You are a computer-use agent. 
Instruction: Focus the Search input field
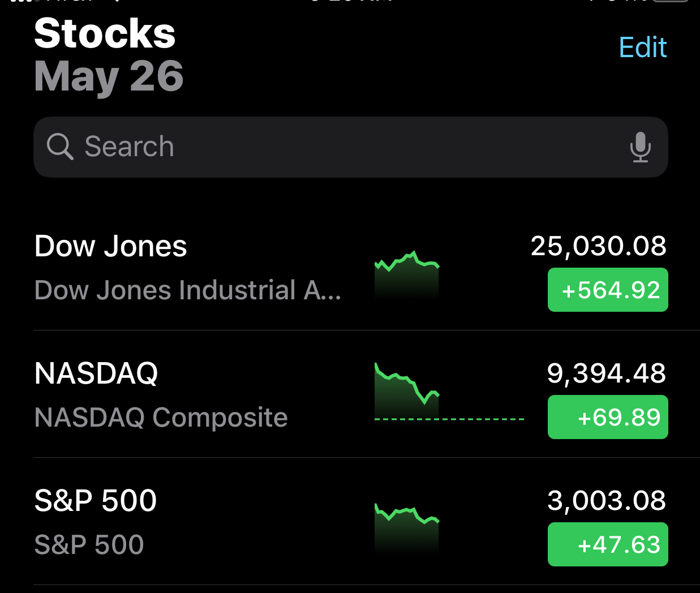[x=340, y=147]
